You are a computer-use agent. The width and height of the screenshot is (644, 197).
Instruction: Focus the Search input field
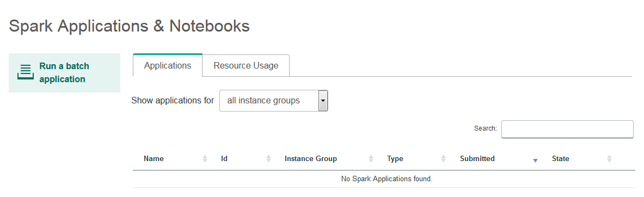[567, 129]
